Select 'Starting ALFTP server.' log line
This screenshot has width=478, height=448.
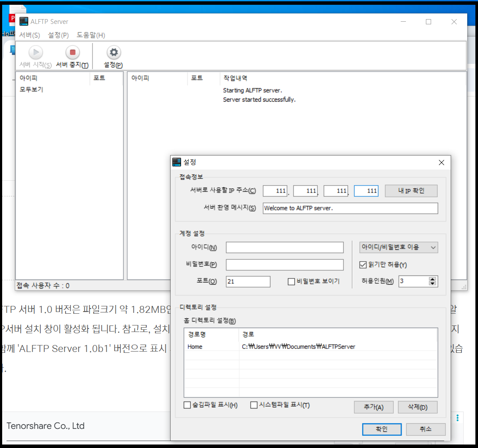pos(252,90)
